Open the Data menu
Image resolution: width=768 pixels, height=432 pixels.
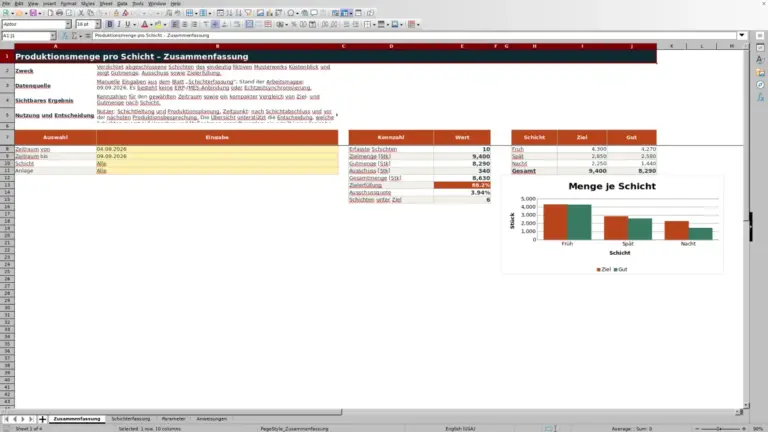click(122, 3)
